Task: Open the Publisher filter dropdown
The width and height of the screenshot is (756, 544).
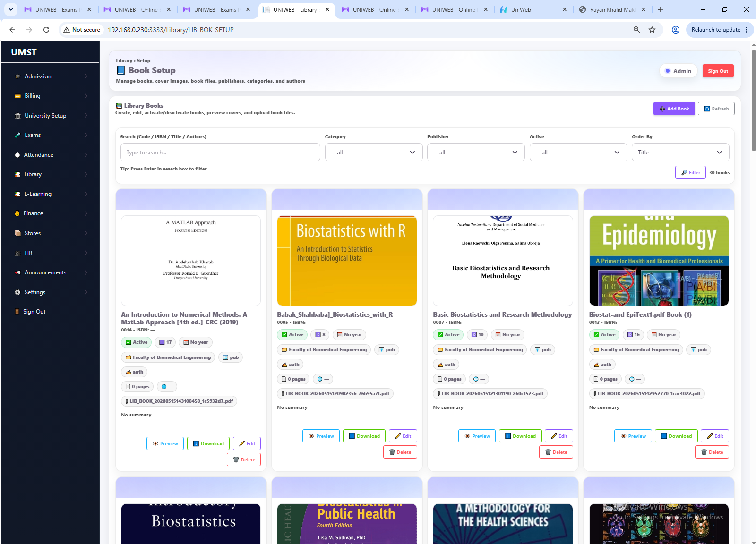Action: coord(476,153)
